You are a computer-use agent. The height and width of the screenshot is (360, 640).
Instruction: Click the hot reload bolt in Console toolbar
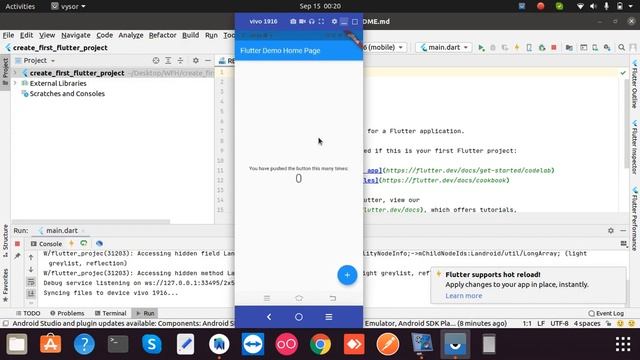point(71,243)
